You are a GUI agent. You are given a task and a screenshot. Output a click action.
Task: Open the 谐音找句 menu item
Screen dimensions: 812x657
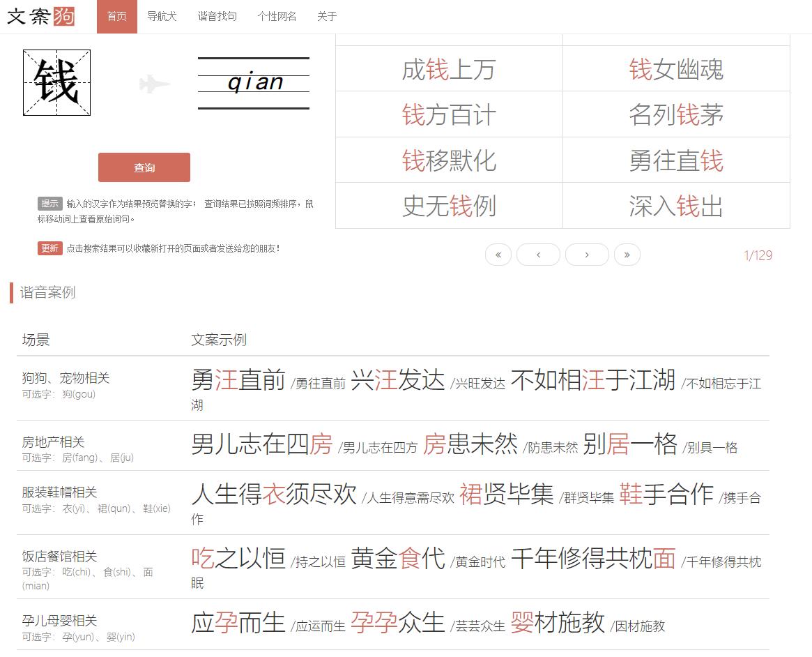[x=217, y=16]
